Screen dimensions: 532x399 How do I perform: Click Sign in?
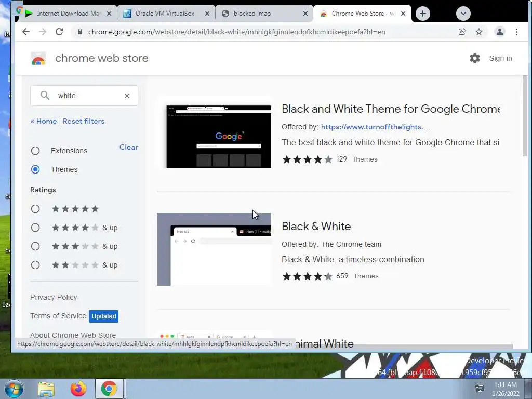500,58
